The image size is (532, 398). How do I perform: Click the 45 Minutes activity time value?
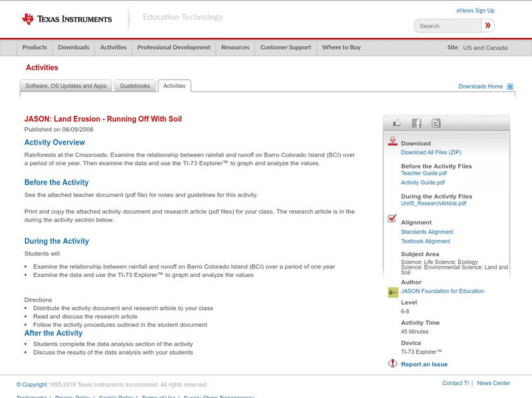414,331
